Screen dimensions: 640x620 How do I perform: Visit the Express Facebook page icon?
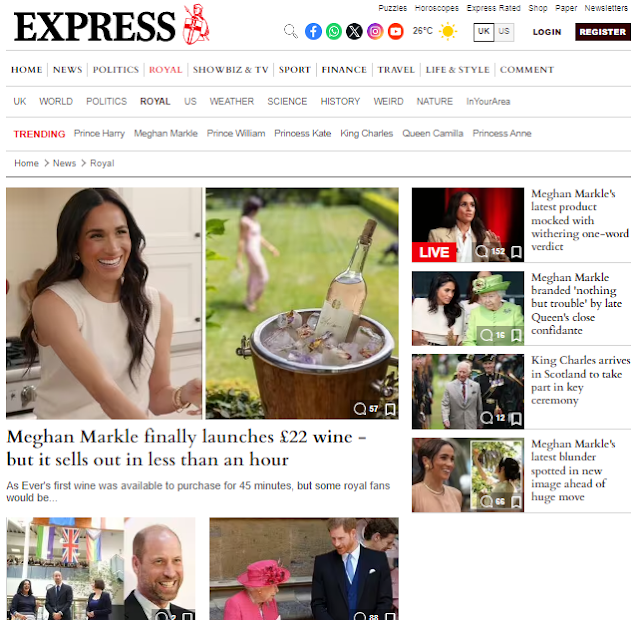click(313, 31)
